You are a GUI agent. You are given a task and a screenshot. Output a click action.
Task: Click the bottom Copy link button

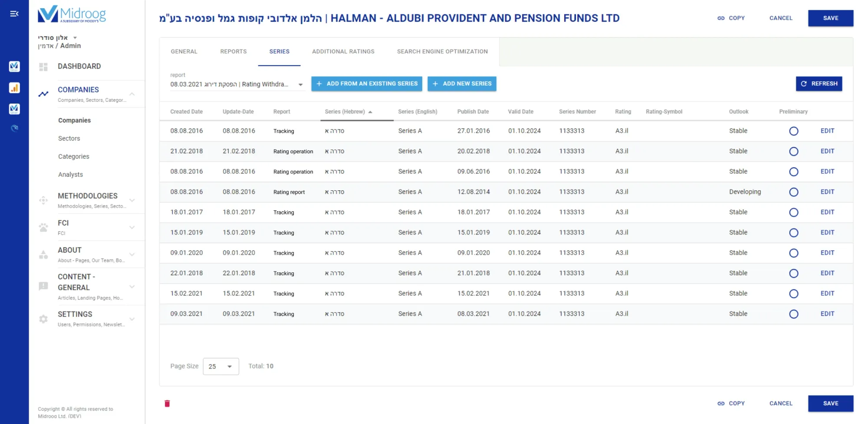pyautogui.click(x=731, y=404)
